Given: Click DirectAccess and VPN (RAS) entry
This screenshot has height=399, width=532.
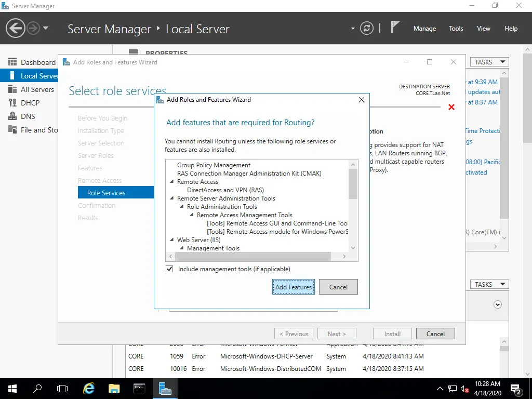Looking at the screenshot, I should coord(225,190).
